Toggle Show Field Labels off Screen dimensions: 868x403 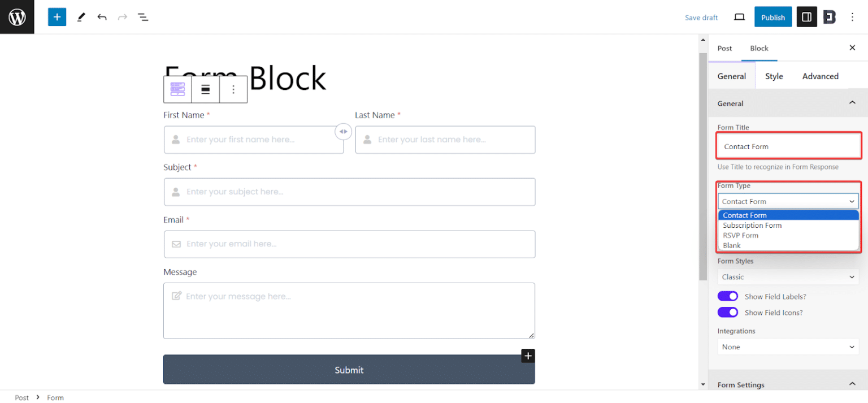[x=728, y=296]
